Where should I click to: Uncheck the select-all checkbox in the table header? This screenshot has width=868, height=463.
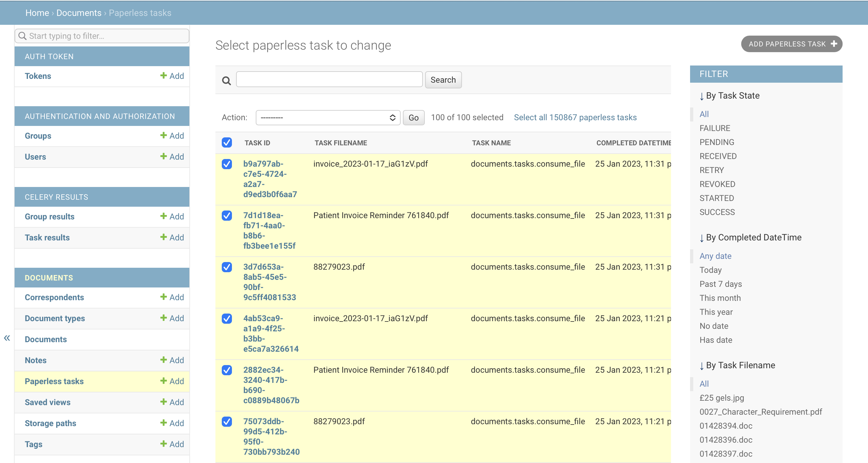[x=227, y=143]
